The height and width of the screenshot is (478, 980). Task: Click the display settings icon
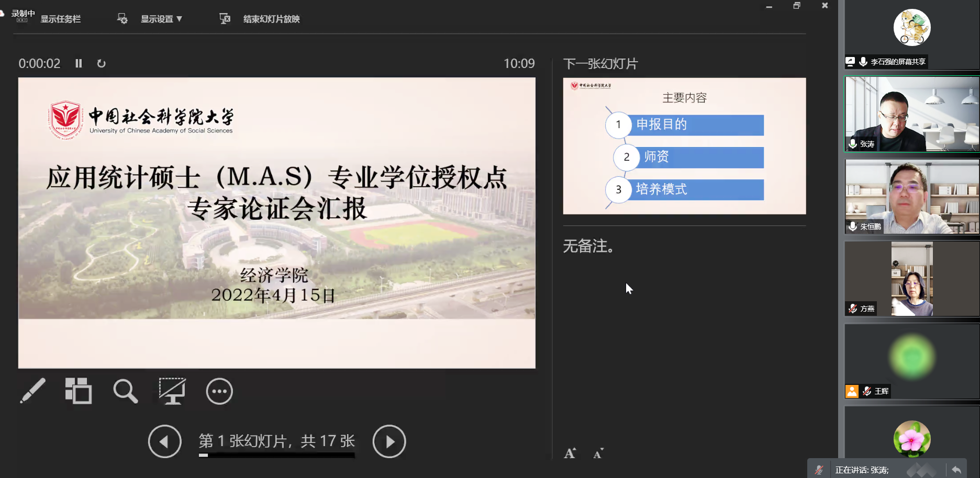click(122, 19)
